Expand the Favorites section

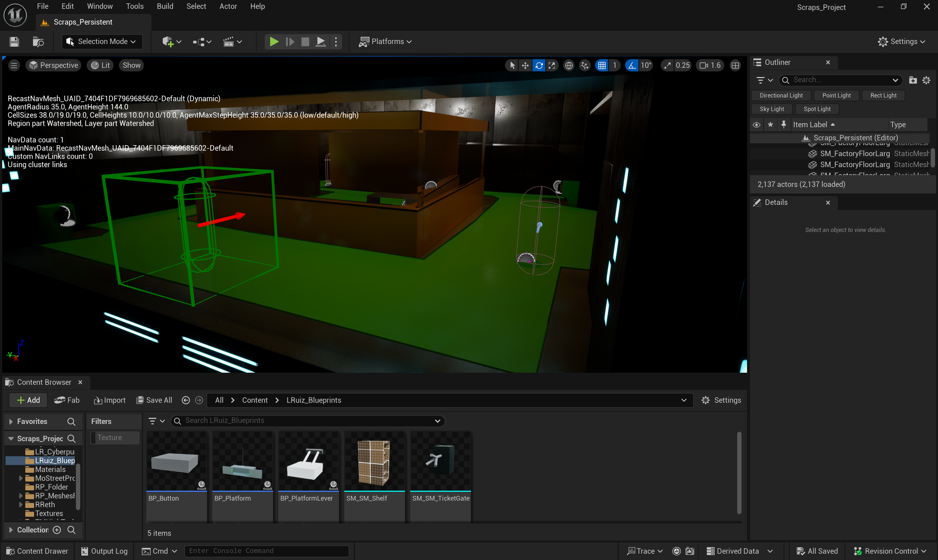click(x=11, y=422)
